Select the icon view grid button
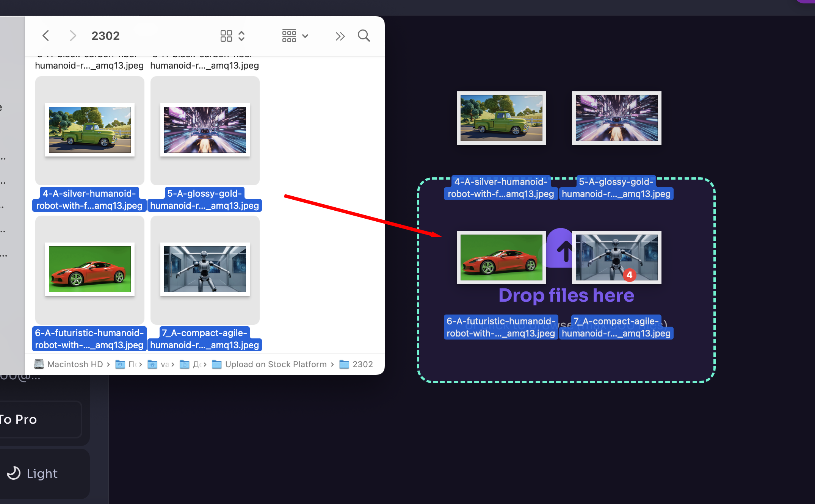 (226, 35)
